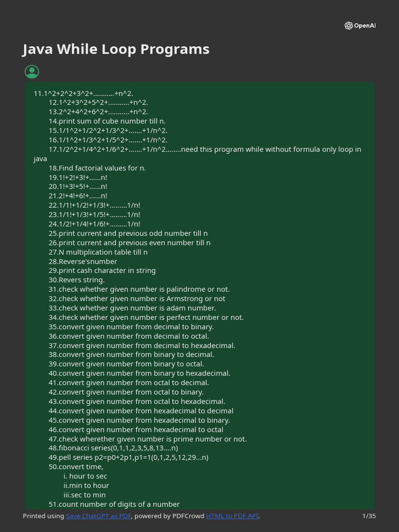
Task: Click line 49 pell series
Action: pyautogui.click(x=128, y=458)
